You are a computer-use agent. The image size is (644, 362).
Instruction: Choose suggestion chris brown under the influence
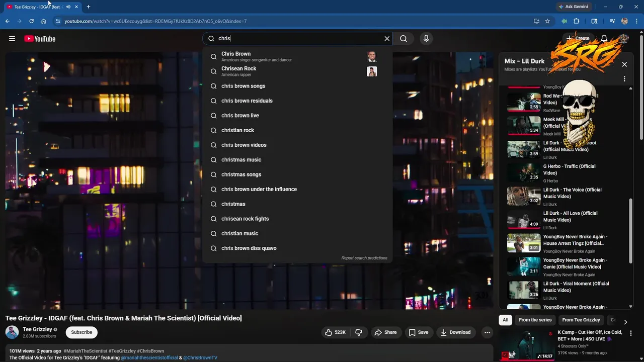297,189
